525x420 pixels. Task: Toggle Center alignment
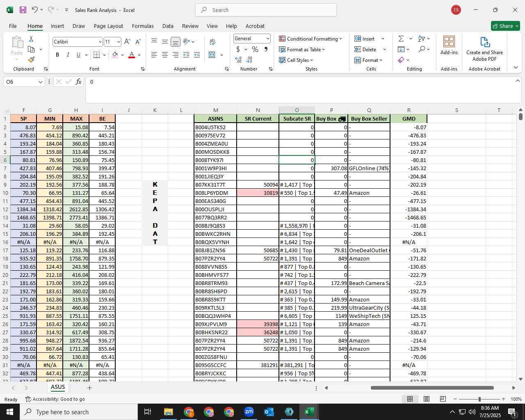tap(164, 55)
